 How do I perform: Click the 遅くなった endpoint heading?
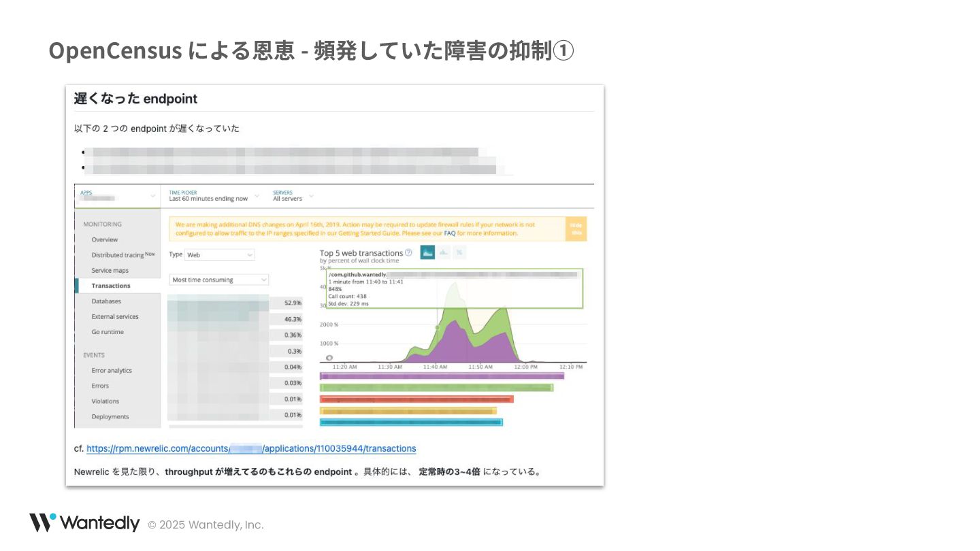point(135,99)
